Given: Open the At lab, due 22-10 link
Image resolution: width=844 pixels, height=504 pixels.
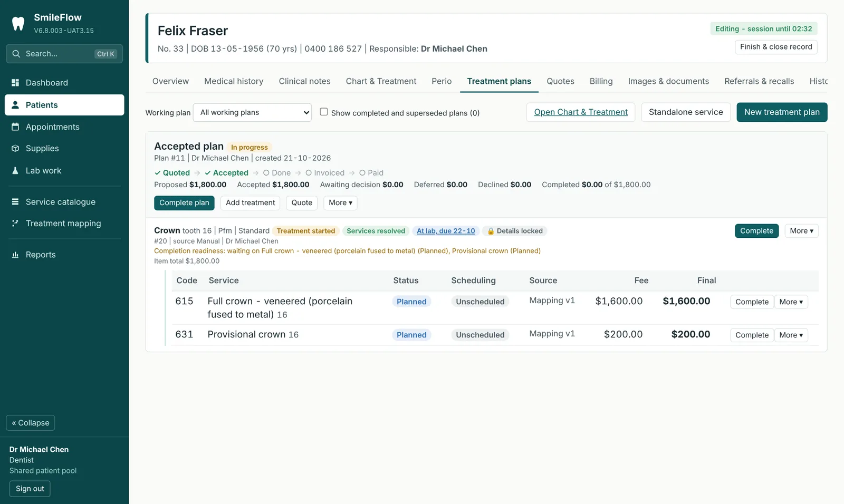Looking at the screenshot, I should coord(446,231).
